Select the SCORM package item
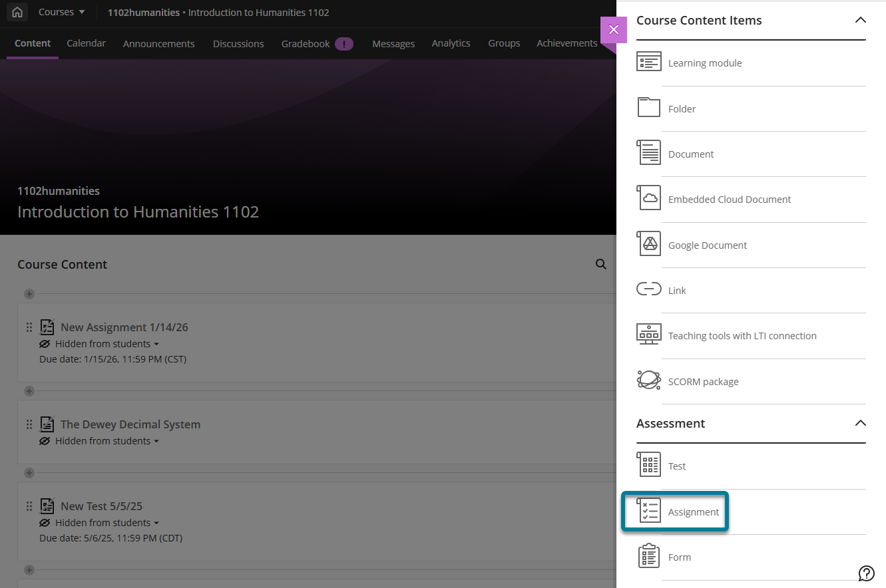886x588 pixels. point(702,381)
